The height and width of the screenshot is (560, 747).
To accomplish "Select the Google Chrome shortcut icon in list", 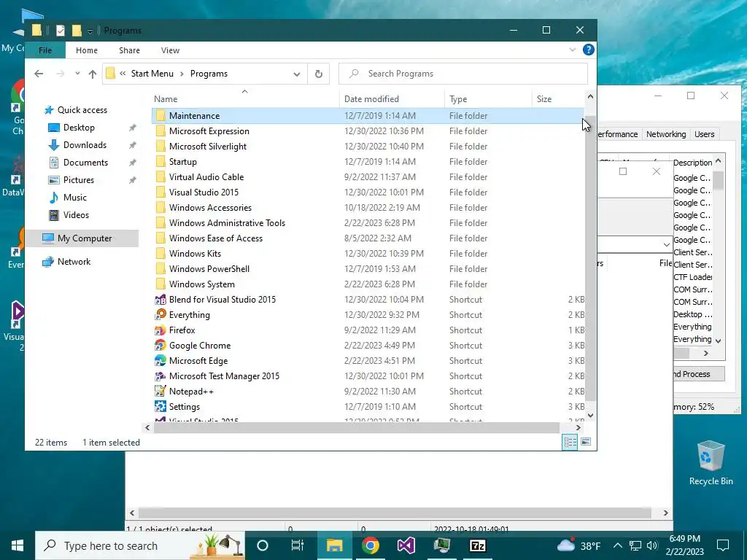I will tap(160, 345).
